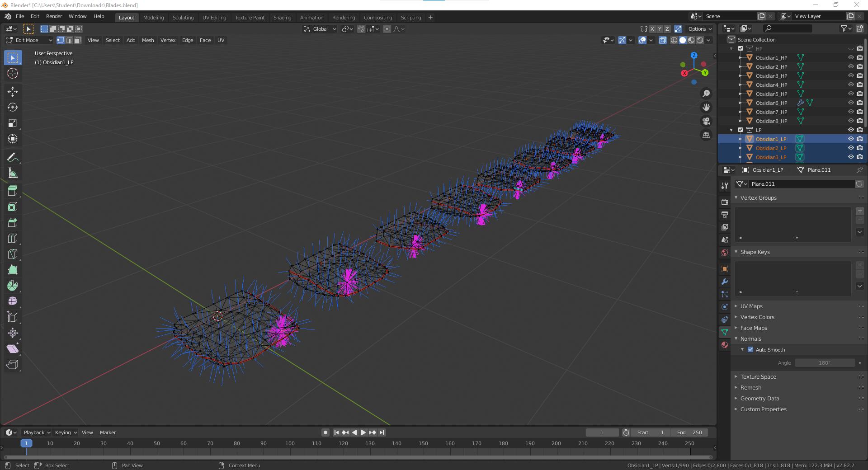Select the Annotate tool
Image resolution: width=868 pixels, height=470 pixels.
tap(13, 157)
